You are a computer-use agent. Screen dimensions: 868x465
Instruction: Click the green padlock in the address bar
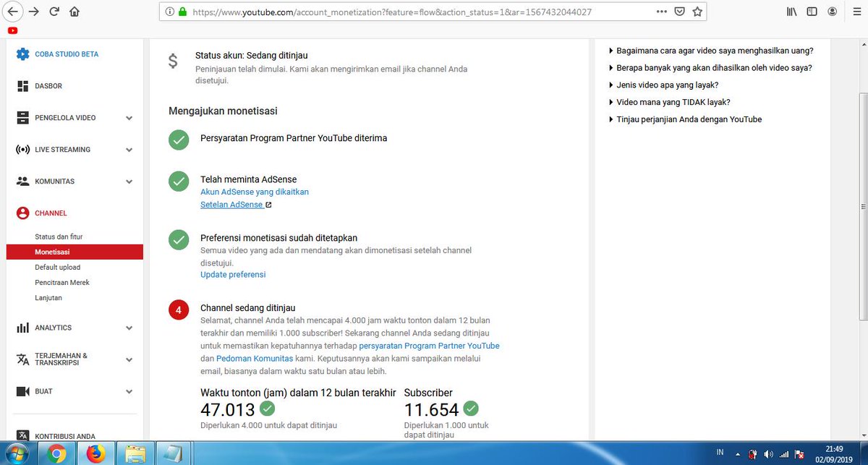[x=182, y=12]
